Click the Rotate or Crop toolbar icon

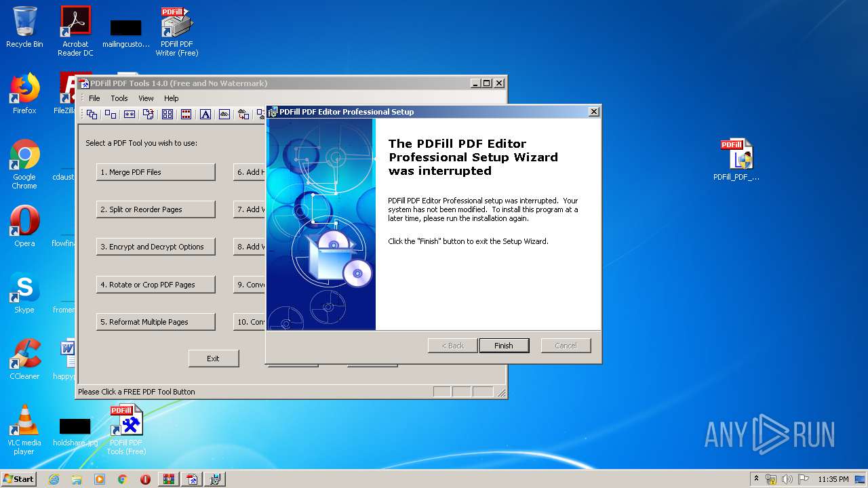[149, 115]
